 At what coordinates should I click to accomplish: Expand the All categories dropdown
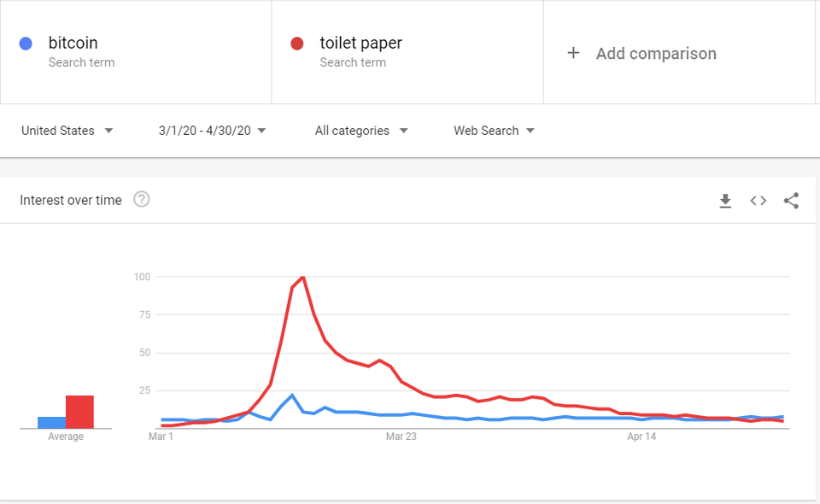click(361, 131)
